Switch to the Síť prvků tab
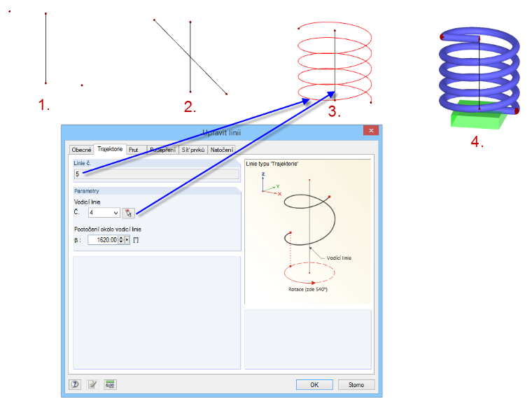Screen dimensions: 532x399 click(193, 150)
